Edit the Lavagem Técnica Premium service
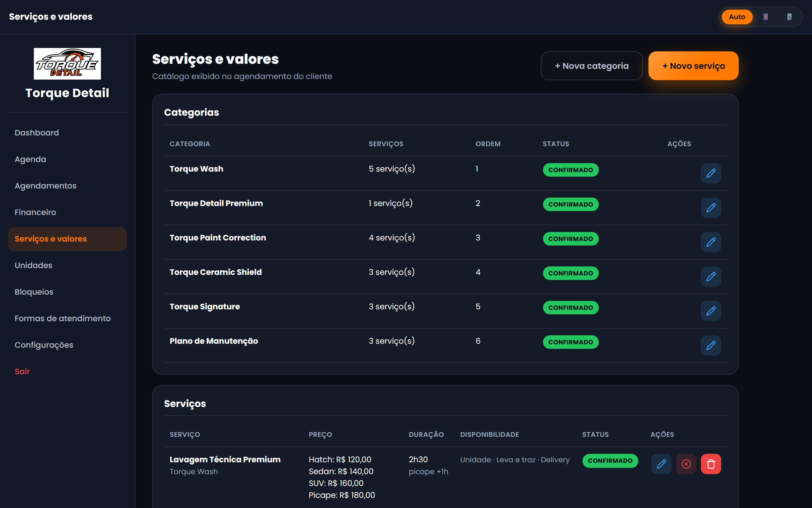 point(661,464)
